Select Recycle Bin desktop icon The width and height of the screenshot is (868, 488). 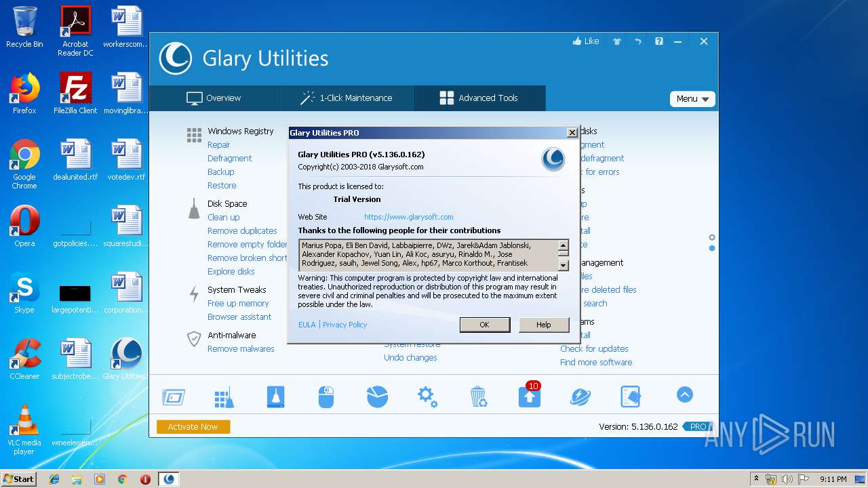pos(24,27)
